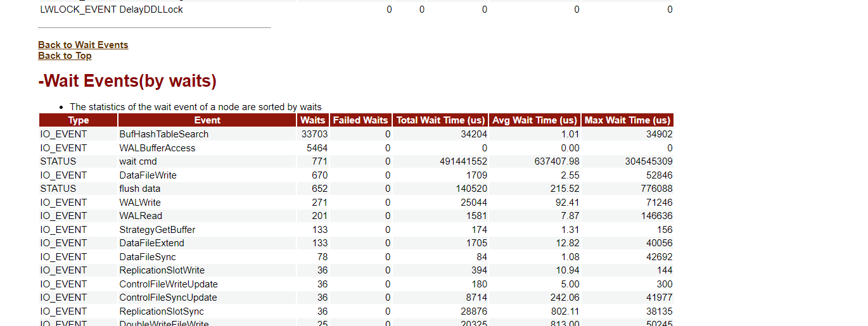868x326 pixels.
Task: Click max wait time 304545309
Action: (x=649, y=161)
